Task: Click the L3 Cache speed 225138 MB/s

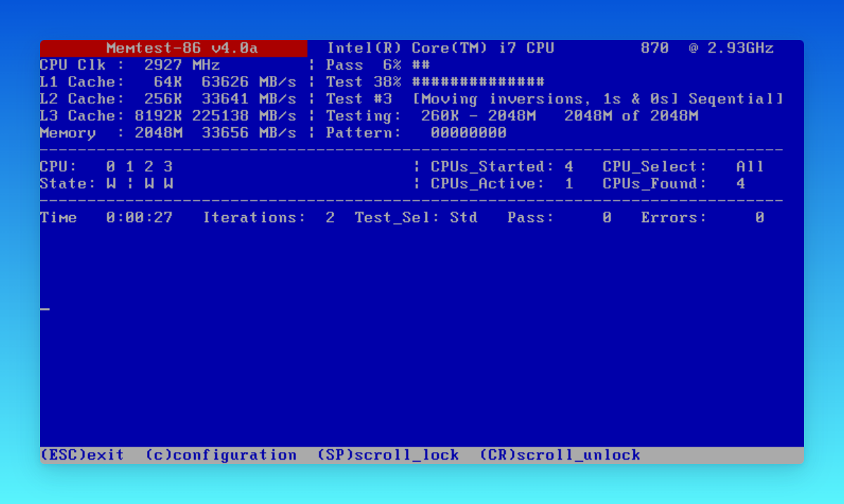Action: [244, 116]
